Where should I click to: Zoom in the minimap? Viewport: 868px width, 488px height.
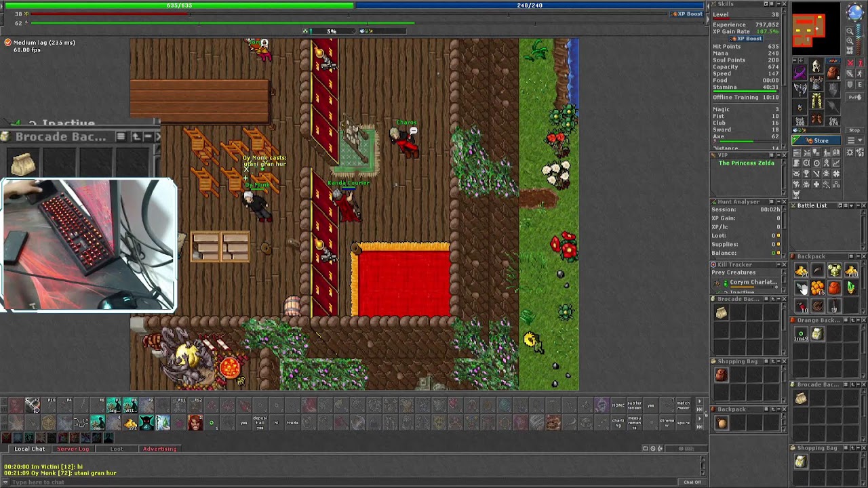click(x=850, y=41)
